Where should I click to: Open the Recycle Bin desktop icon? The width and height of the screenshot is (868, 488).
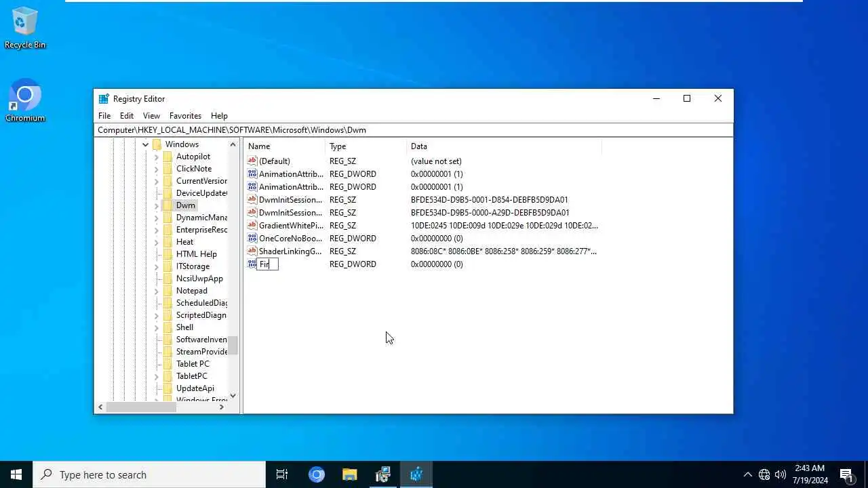[x=25, y=28]
